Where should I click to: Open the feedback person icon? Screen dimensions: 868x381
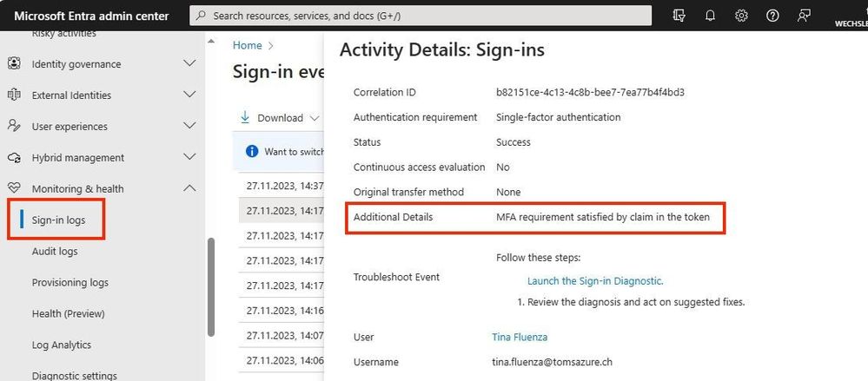coord(804,16)
